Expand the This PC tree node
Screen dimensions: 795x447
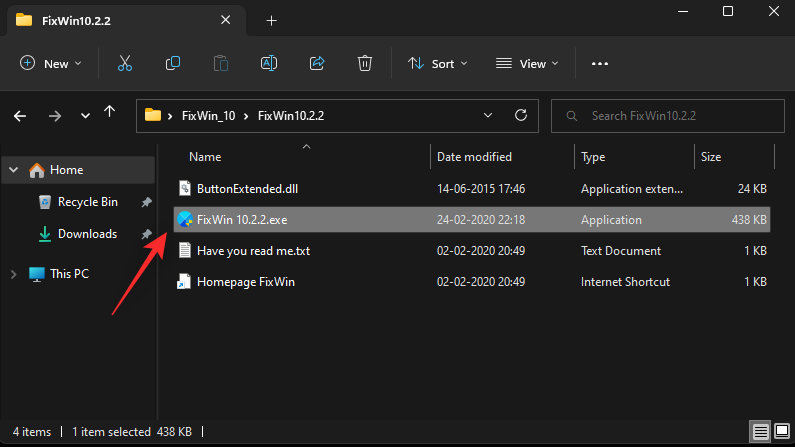(x=14, y=273)
